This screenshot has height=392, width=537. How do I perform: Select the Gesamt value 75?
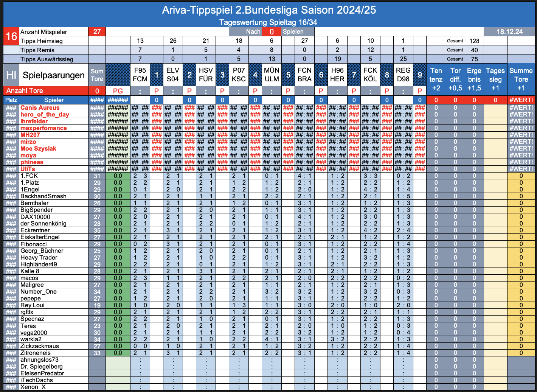474,59
